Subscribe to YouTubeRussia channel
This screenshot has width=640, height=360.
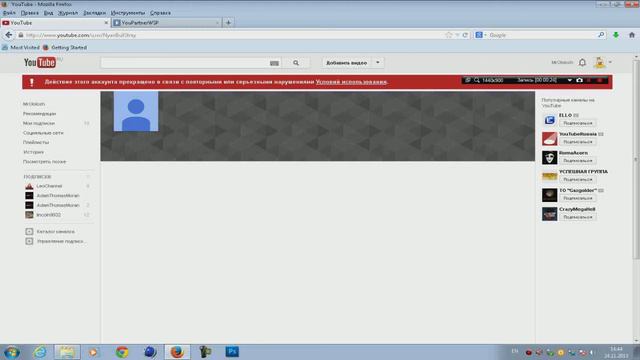(578, 142)
